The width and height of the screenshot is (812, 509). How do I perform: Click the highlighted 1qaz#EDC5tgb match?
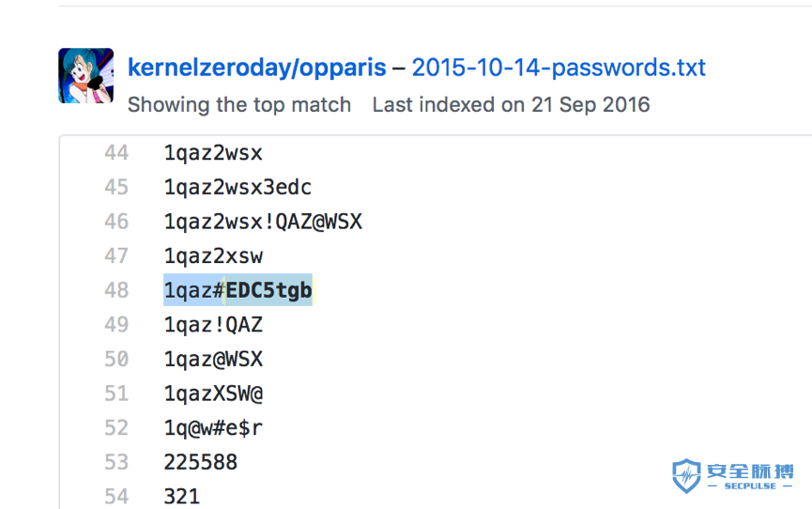tap(238, 290)
